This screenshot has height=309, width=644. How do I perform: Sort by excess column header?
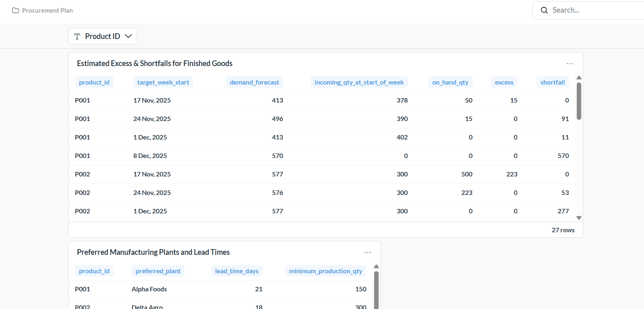[504, 82]
